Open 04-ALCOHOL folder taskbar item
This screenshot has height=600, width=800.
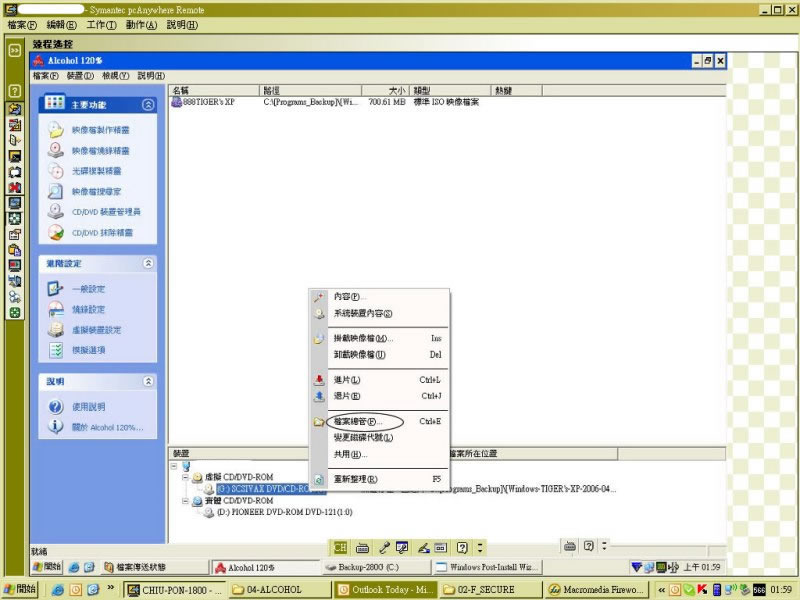point(280,589)
